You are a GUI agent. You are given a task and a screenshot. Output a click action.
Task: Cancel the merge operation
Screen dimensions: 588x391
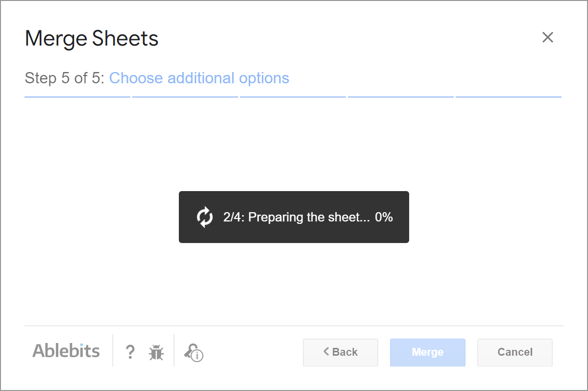click(514, 352)
